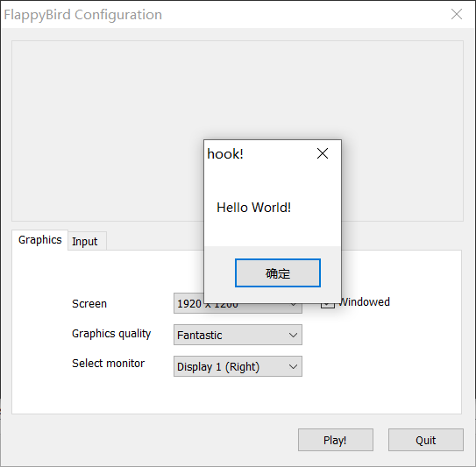Confirm the hook! dialog with 确定 button
Viewport: 476px width, 467px height.
tap(278, 272)
